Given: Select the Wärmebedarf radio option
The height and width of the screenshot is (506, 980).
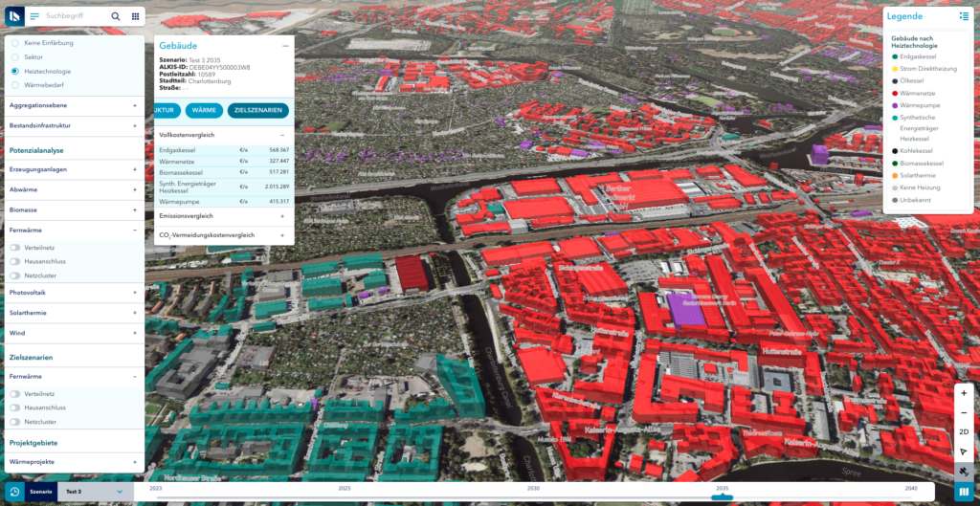Looking at the screenshot, I should (x=15, y=85).
